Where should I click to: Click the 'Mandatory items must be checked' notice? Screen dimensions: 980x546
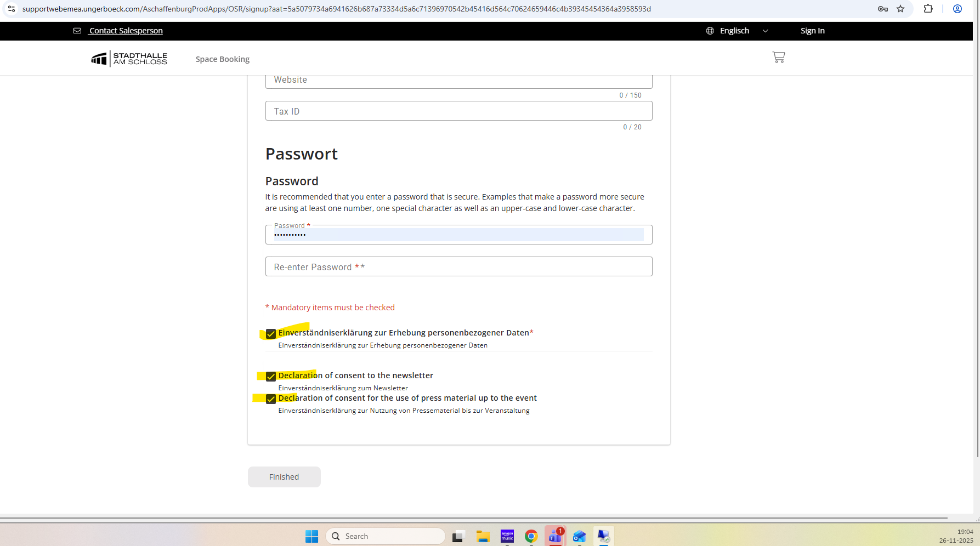click(330, 308)
